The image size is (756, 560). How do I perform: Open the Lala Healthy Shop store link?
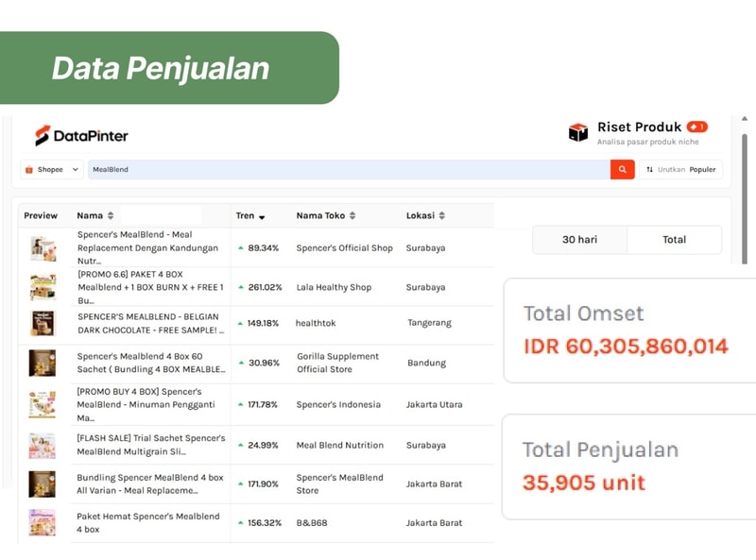point(334,287)
